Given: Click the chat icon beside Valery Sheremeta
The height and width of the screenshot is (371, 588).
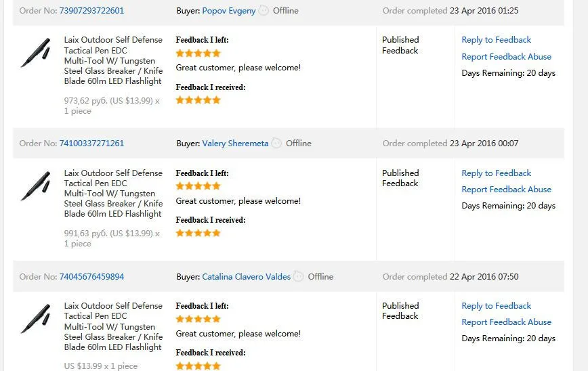Looking at the screenshot, I should 277,143.
